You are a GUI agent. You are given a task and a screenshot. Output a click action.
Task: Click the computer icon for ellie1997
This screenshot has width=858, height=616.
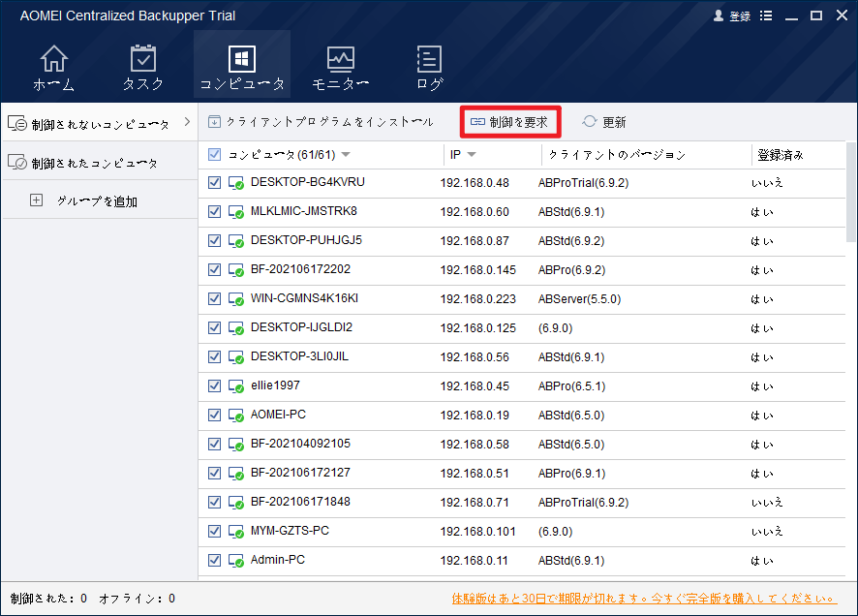(236, 386)
